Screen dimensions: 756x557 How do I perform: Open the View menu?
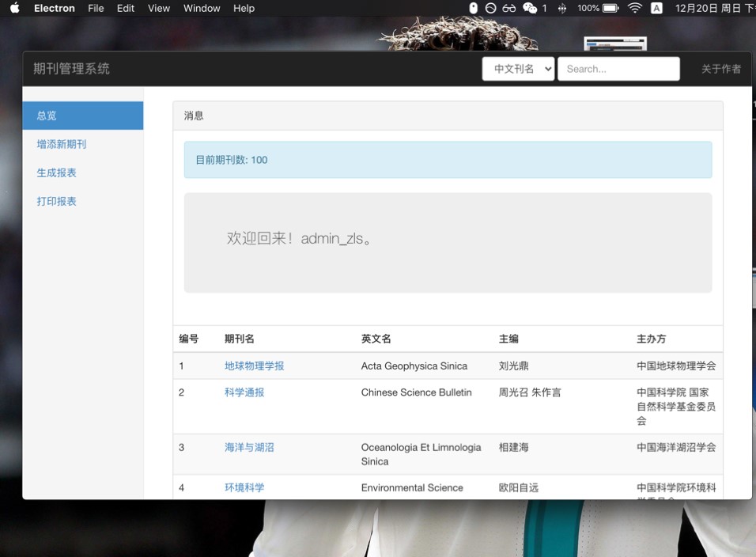pos(159,8)
